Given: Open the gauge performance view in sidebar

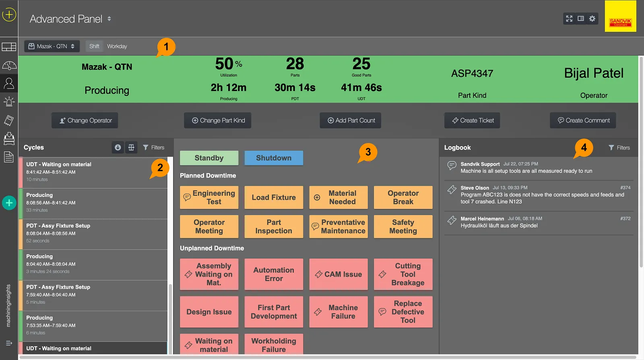Looking at the screenshot, I should pos(9,65).
